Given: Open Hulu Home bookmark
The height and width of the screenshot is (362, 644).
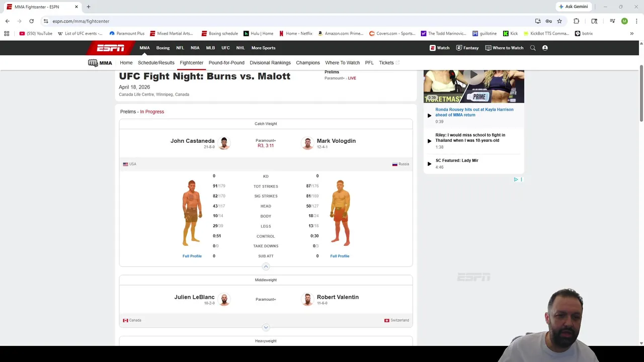Looking at the screenshot, I should click(x=258, y=34).
